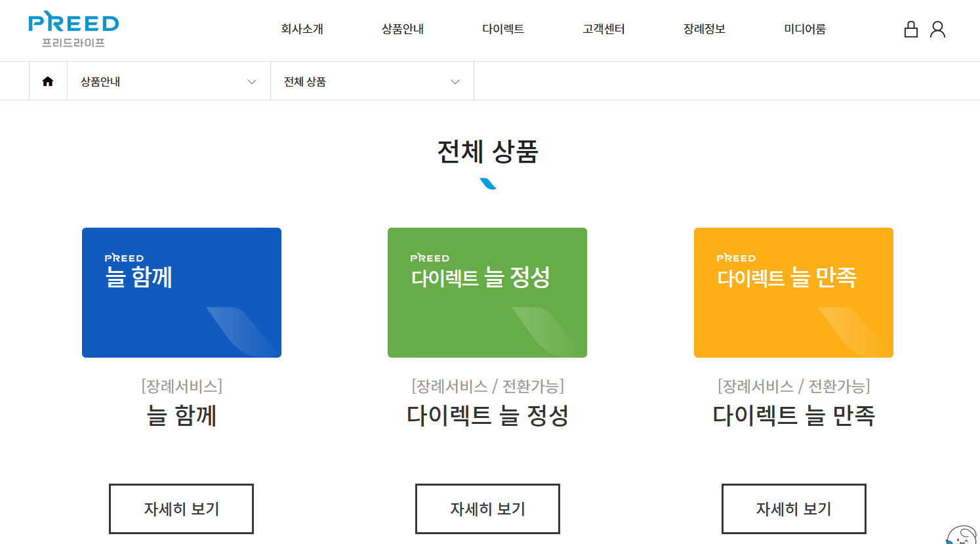Expand the 상품안내 breadcrumb dropdown
Screen dimensions: 980x544
pos(169,81)
